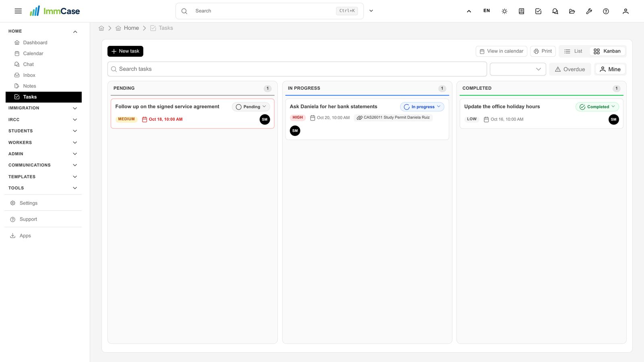The image size is (644, 362).
Task: Open the CAS26011 Study Permit Daniela Ruiz link
Action: (393, 117)
